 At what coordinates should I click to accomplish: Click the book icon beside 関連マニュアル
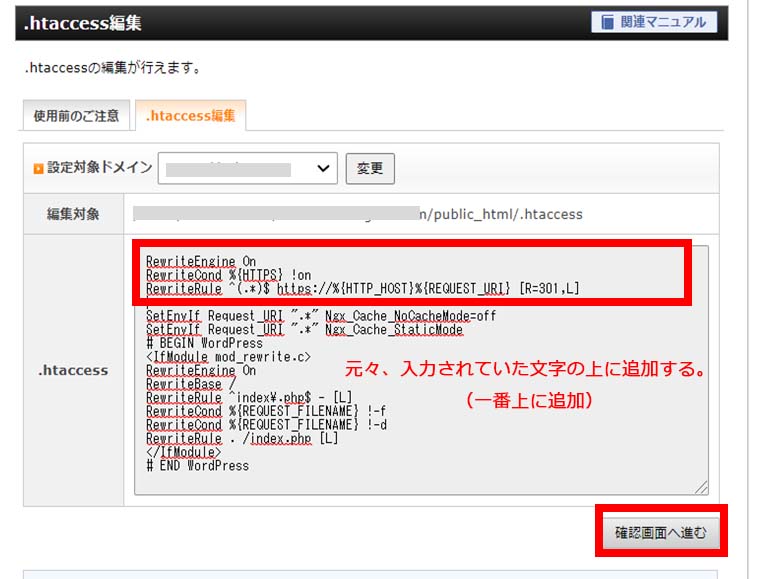(608, 22)
